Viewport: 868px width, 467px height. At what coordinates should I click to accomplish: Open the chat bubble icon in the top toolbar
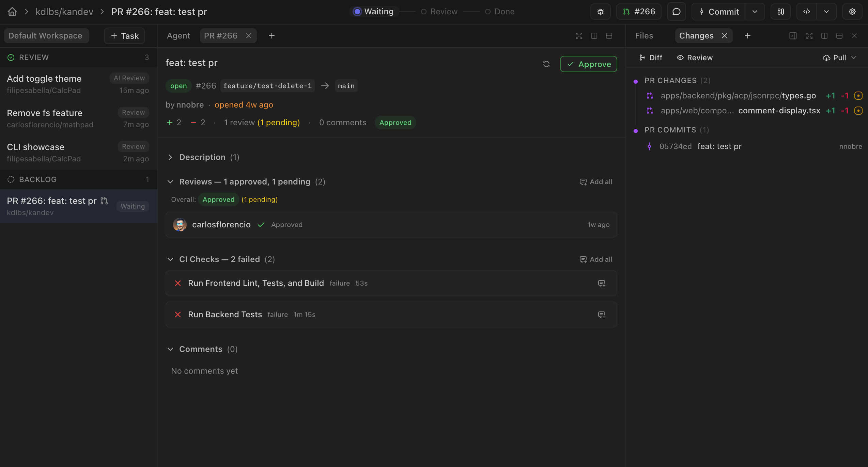[x=676, y=12]
